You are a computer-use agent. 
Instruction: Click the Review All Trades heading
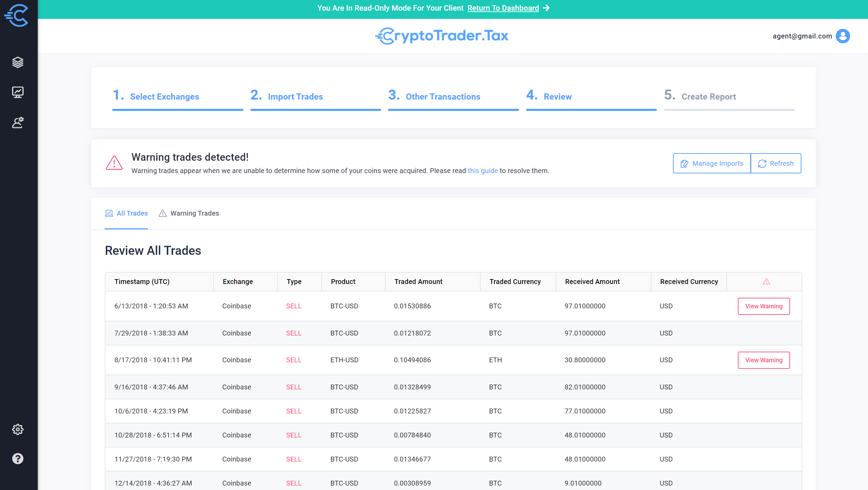(153, 251)
